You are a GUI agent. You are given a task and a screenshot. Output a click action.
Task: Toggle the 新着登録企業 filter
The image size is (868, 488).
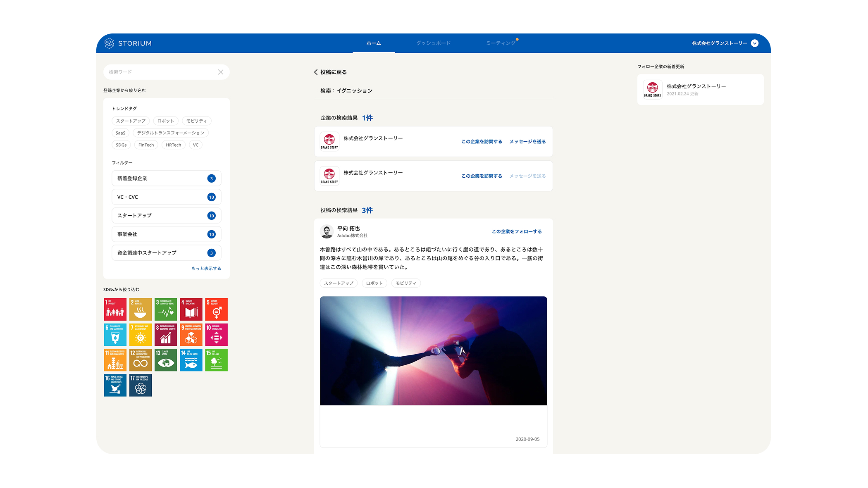[x=166, y=178]
